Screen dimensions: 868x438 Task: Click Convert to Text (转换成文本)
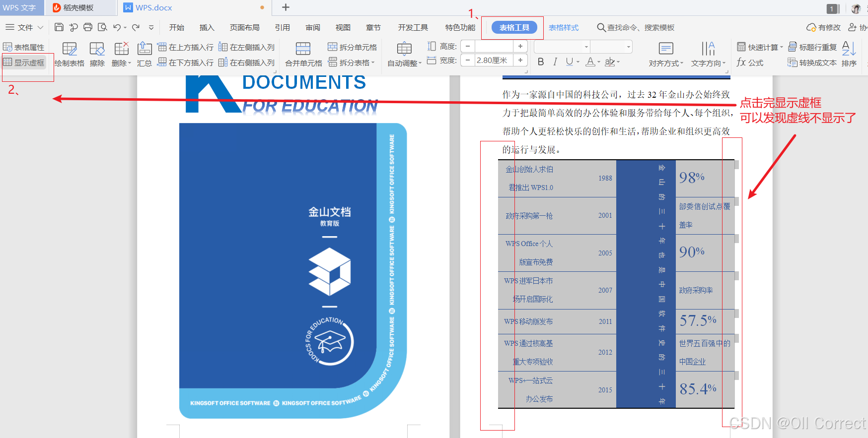812,63
